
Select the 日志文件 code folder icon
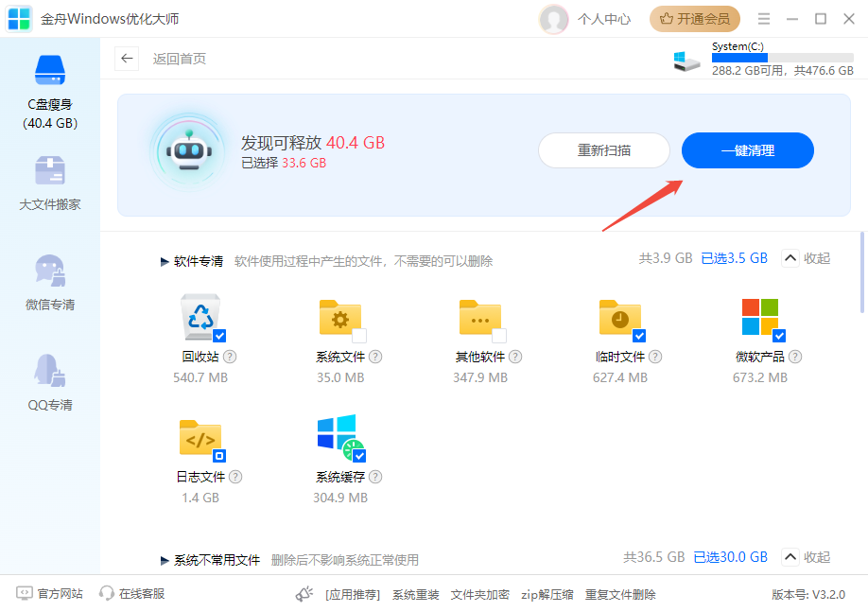pos(200,438)
